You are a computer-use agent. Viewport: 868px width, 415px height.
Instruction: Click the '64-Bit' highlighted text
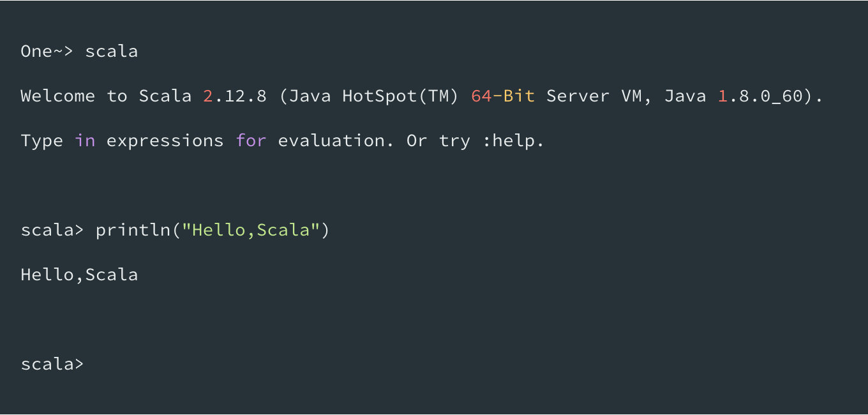point(503,96)
